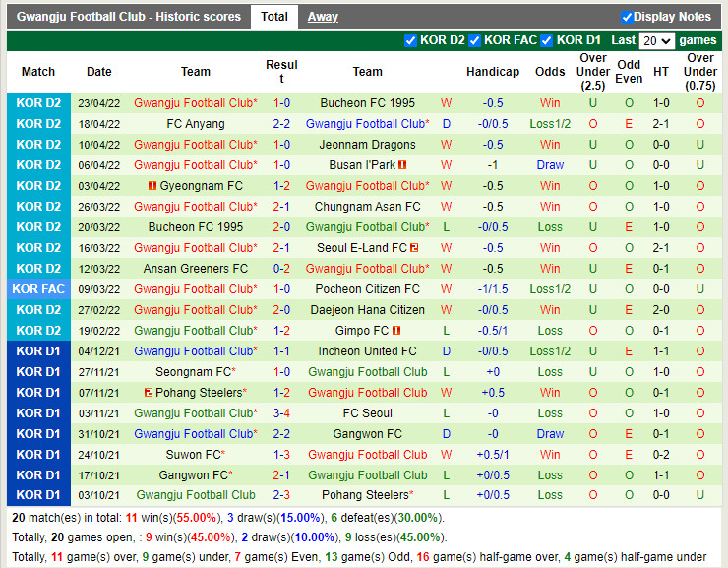Click the date 06/04/22
728x568 pixels.
tap(99, 165)
